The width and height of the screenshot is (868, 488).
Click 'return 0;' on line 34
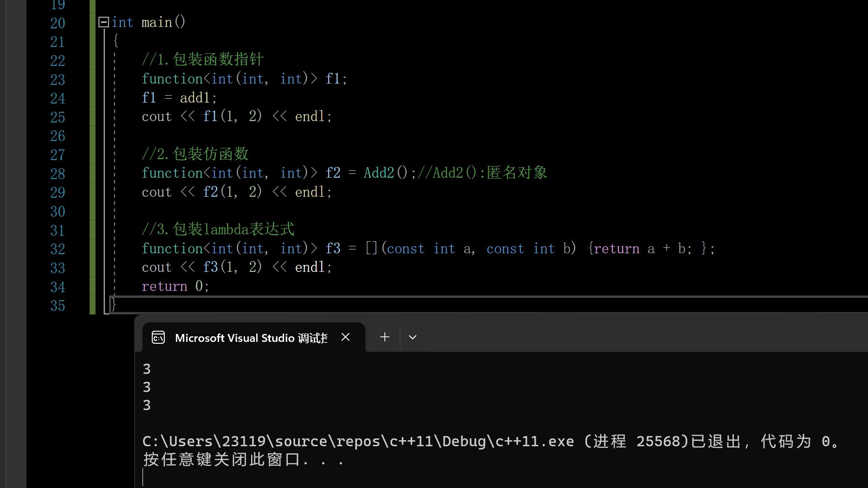click(175, 286)
